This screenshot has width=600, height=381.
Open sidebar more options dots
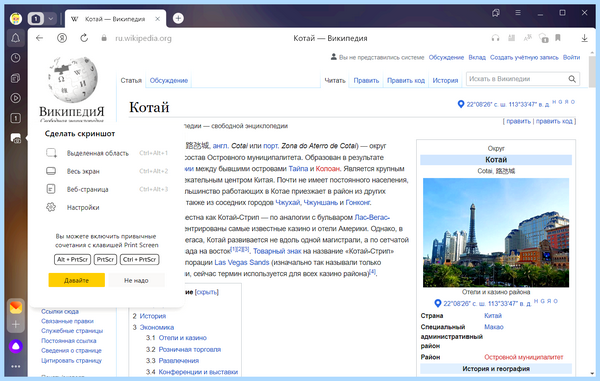coord(16,366)
